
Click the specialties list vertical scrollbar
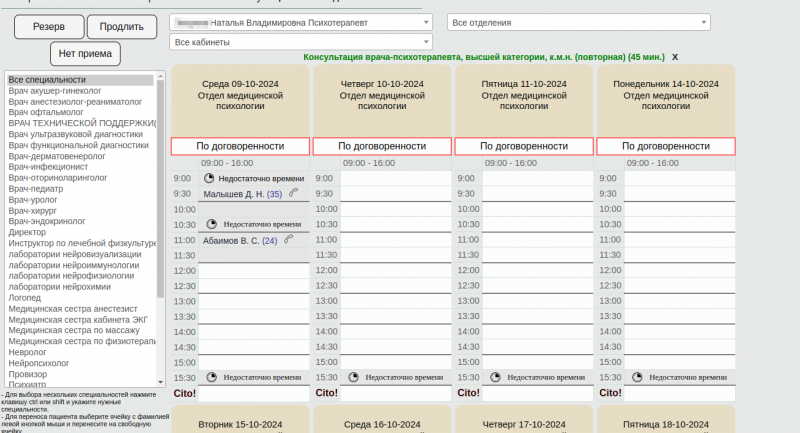pyautogui.click(x=160, y=230)
